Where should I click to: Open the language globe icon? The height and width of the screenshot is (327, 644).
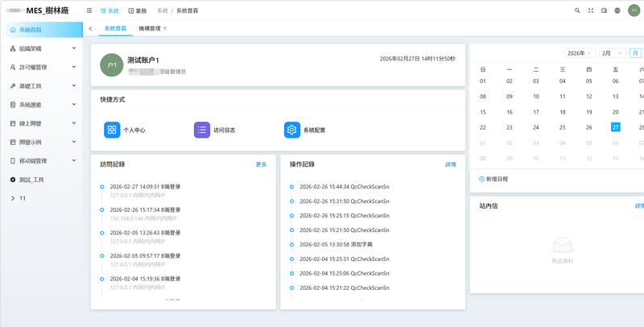coord(617,10)
